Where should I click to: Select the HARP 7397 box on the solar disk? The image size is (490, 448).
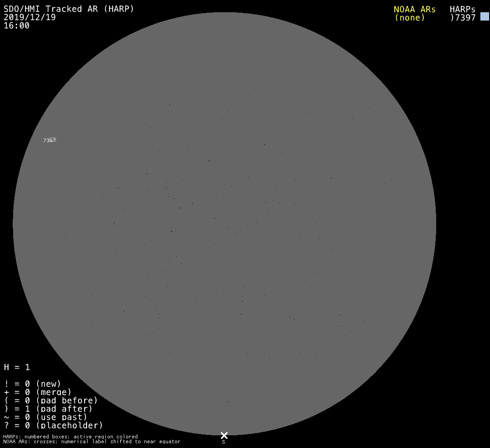coord(52,140)
